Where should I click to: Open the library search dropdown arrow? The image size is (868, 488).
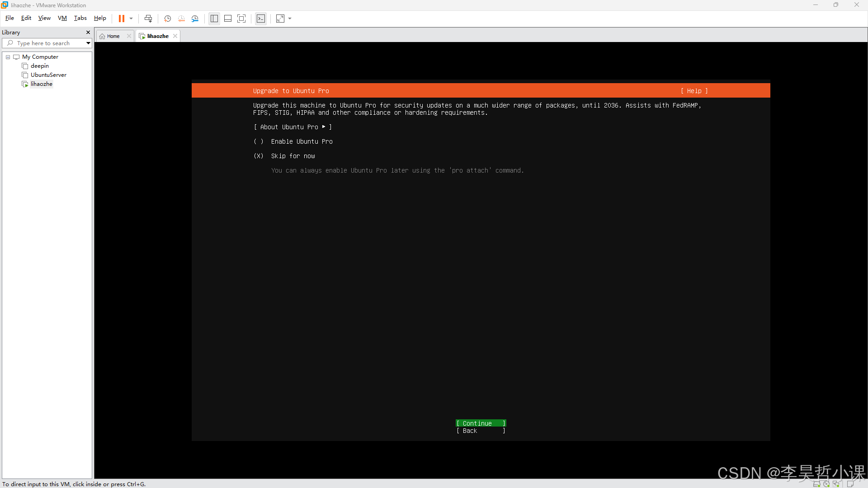point(88,43)
